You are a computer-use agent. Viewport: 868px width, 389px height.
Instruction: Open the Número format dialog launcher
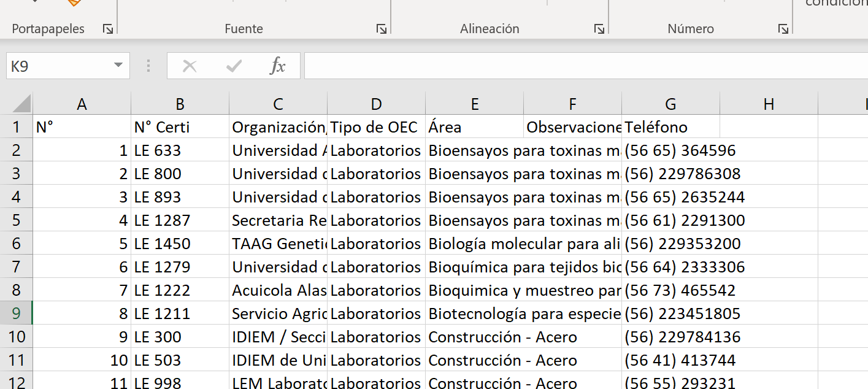click(x=783, y=29)
